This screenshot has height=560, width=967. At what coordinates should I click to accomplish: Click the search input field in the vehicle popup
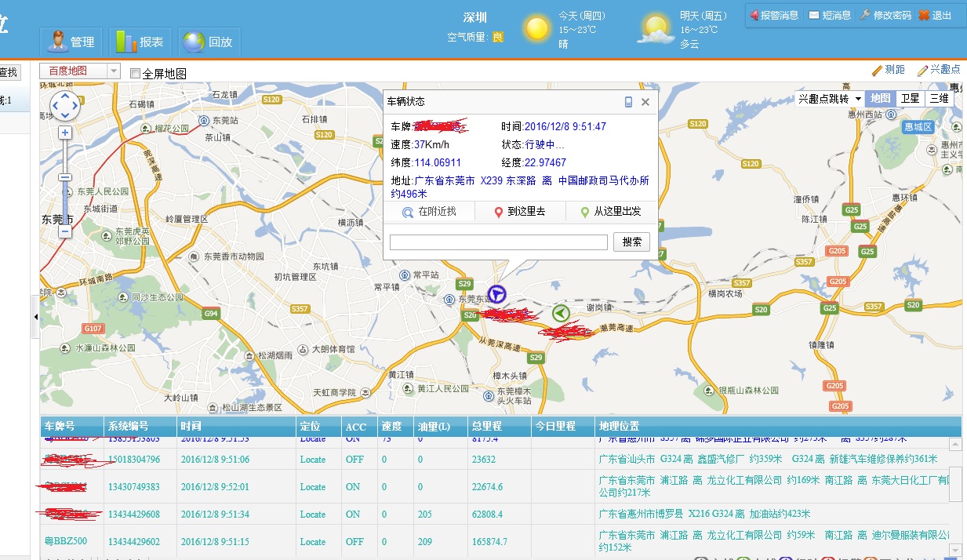click(x=498, y=242)
